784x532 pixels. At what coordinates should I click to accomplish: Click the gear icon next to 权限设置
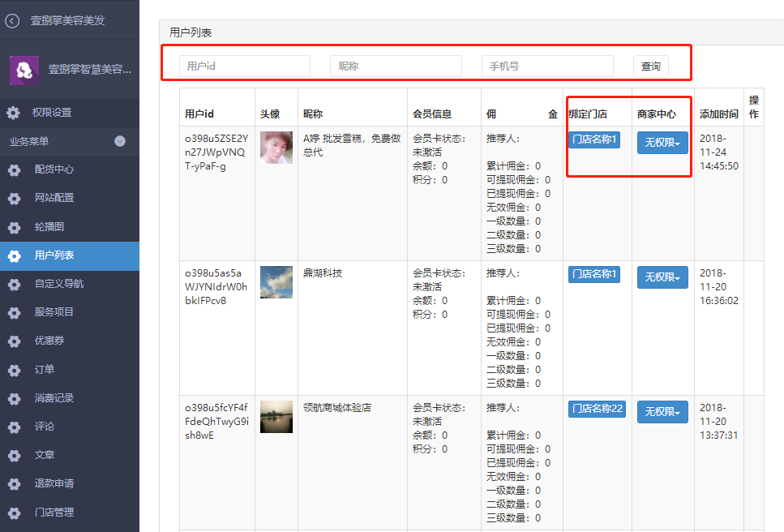point(14,113)
